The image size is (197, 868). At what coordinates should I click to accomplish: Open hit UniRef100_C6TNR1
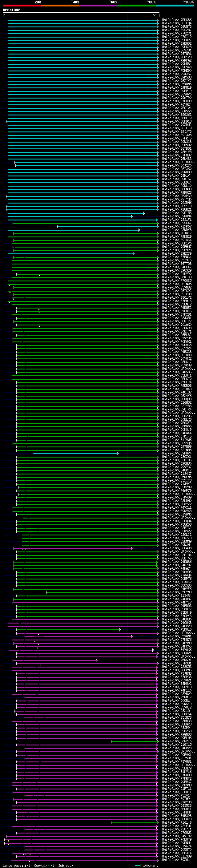tap(177, 54)
